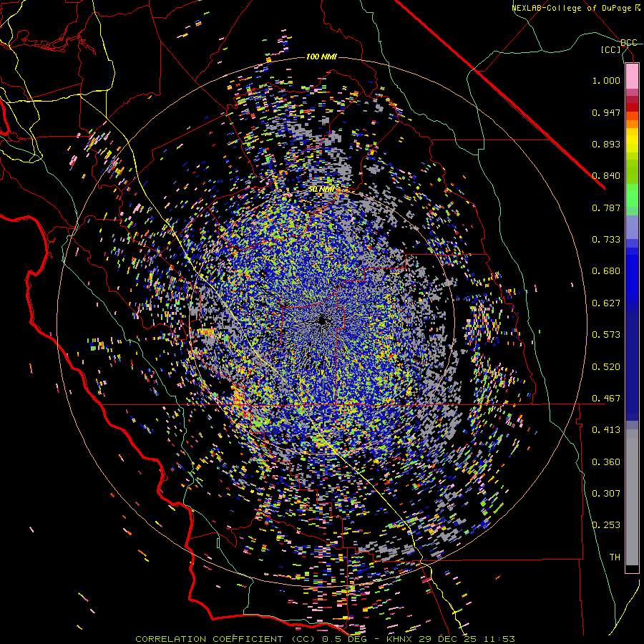The height and width of the screenshot is (644, 644).
Task: Click the gray segment of the colorbar
Action: pos(632,497)
